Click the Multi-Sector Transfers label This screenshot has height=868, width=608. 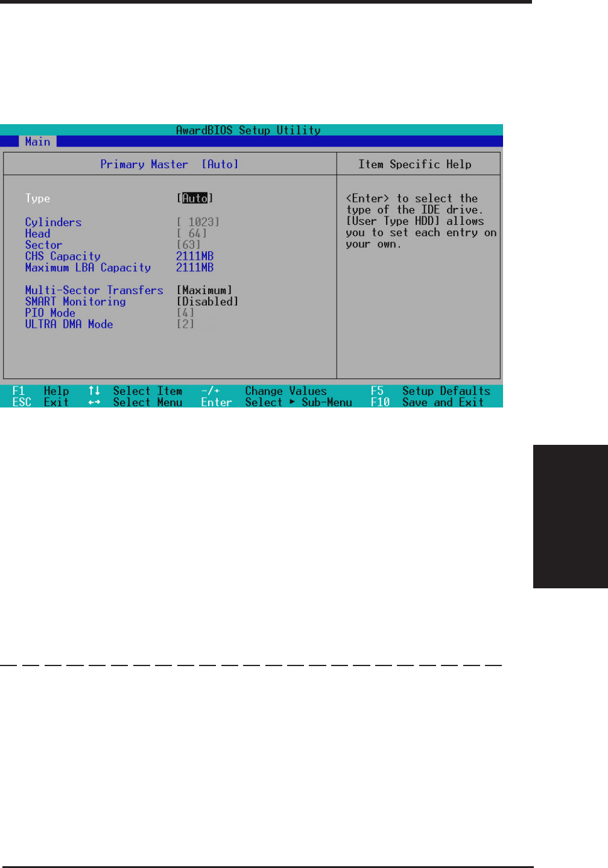pos(94,291)
